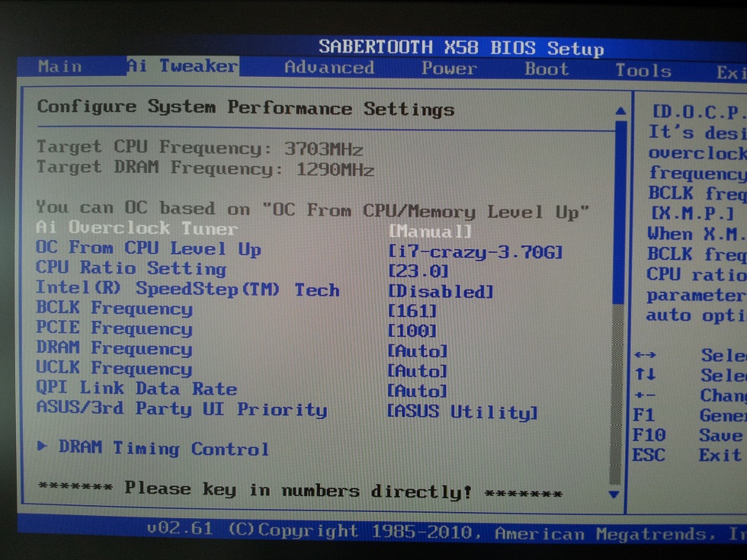
Task: Open the Tools tab
Action: pyautogui.click(x=643, y=71)
